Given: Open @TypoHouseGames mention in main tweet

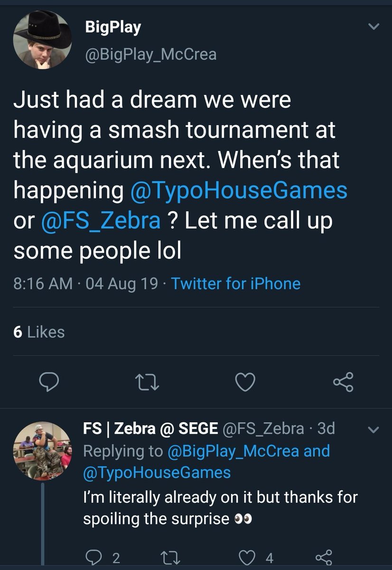Looking at the screenshot, I should [x=239, y=190].
